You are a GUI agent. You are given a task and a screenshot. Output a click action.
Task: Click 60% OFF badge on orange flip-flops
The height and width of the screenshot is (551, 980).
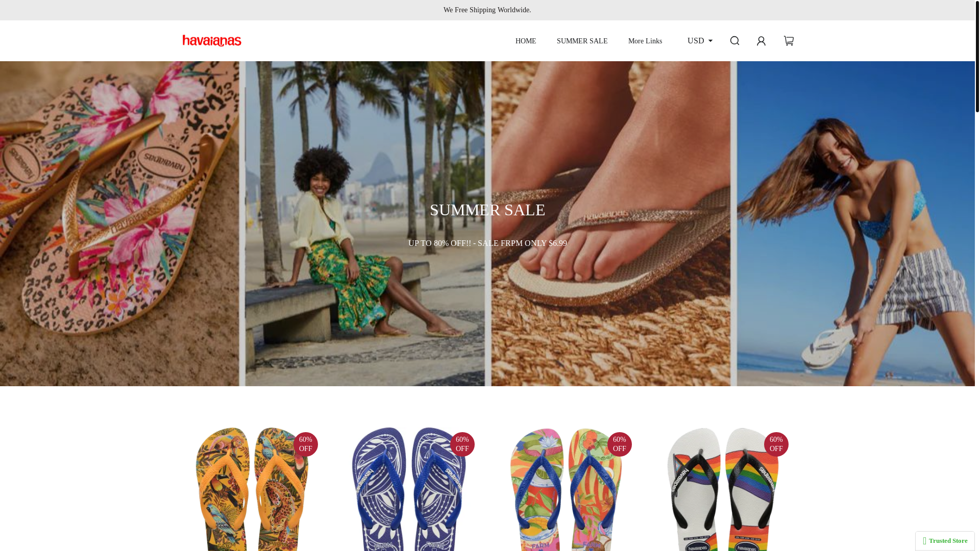pos(306,444)
